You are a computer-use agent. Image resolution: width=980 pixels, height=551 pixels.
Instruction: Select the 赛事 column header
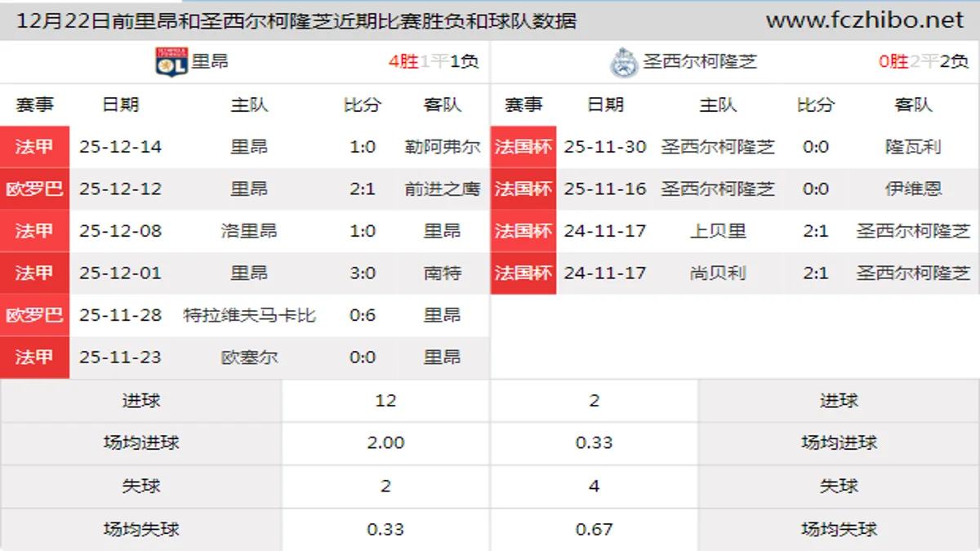click(36, 104)
